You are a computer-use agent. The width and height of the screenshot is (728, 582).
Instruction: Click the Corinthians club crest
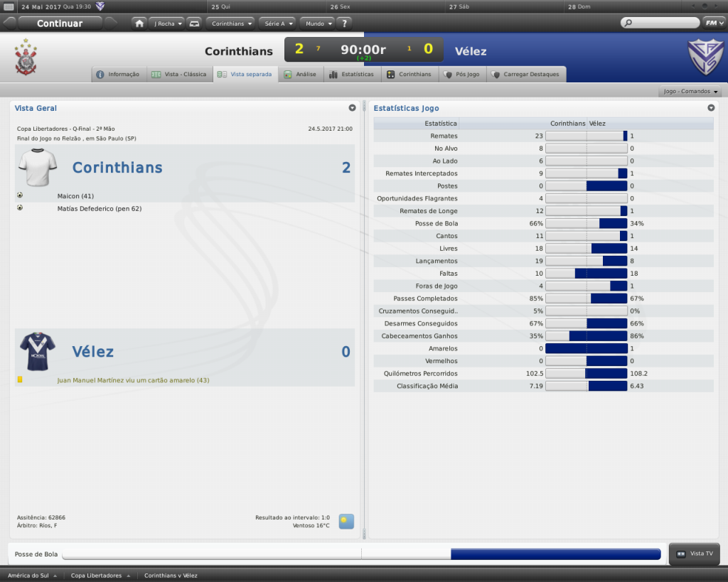[x=26, y=57]
